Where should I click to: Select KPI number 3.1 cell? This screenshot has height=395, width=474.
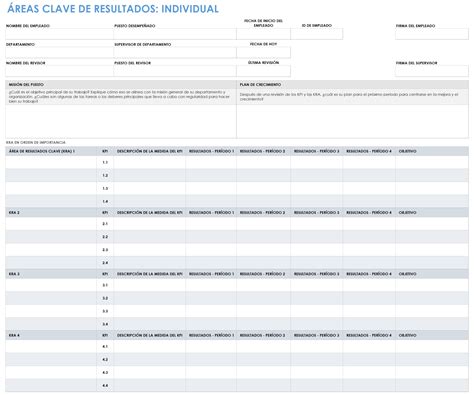pyautogui.click(x=105, y=285)
